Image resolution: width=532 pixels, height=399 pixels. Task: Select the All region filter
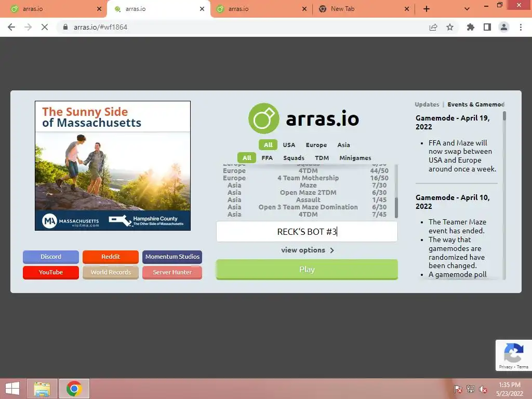pos(268,145)
